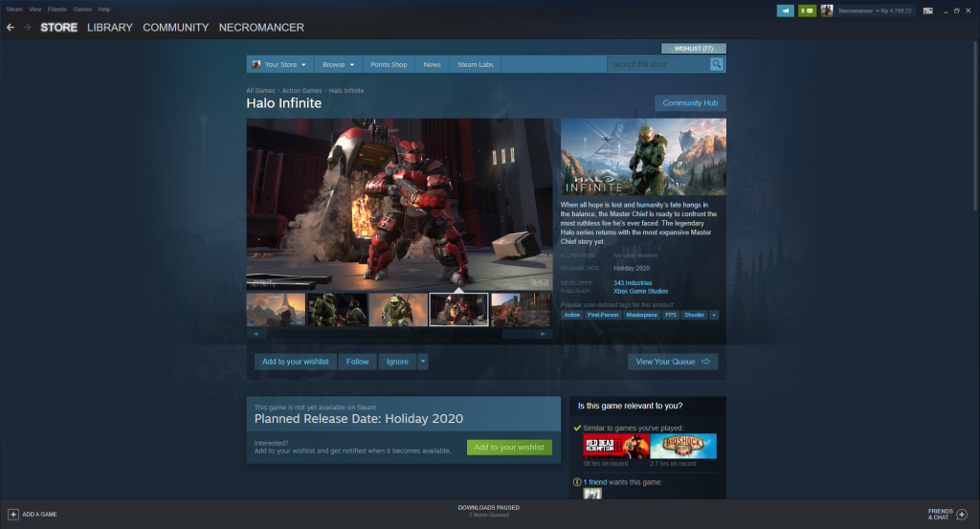Select the Shooter tag

tap(695, 315)
